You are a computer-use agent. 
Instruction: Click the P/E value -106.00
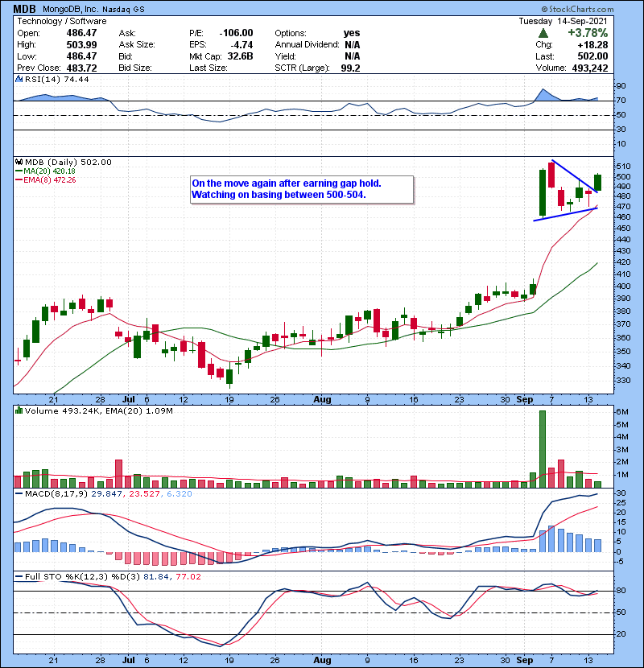(236, 33)
